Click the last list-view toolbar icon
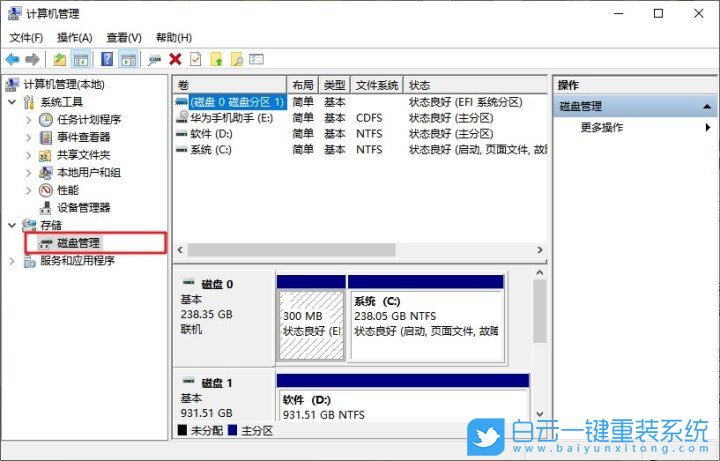 [256, 59]
